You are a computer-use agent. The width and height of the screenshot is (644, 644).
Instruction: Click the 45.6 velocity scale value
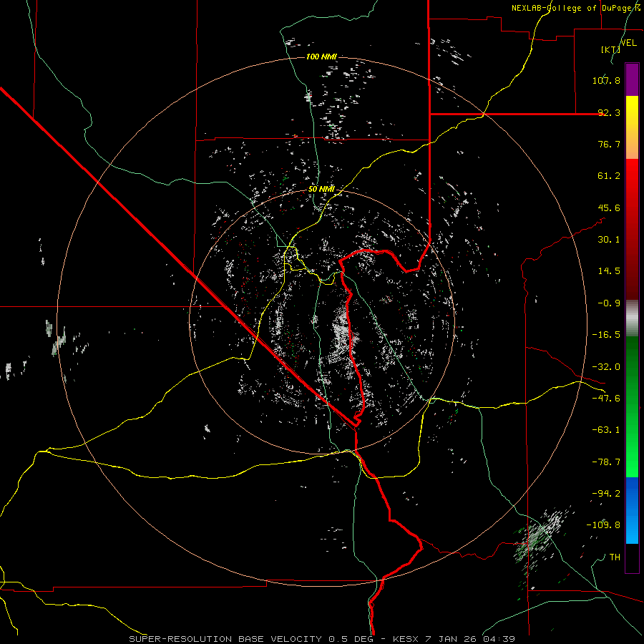tap(609, 208)
